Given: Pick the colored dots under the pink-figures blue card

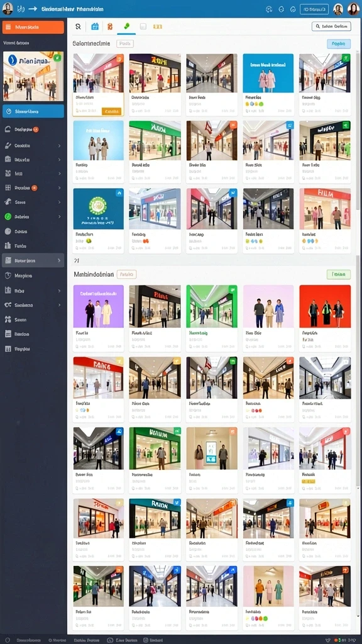Looking at the screenshot, I should pyautogui.click(x=254, y=104).
